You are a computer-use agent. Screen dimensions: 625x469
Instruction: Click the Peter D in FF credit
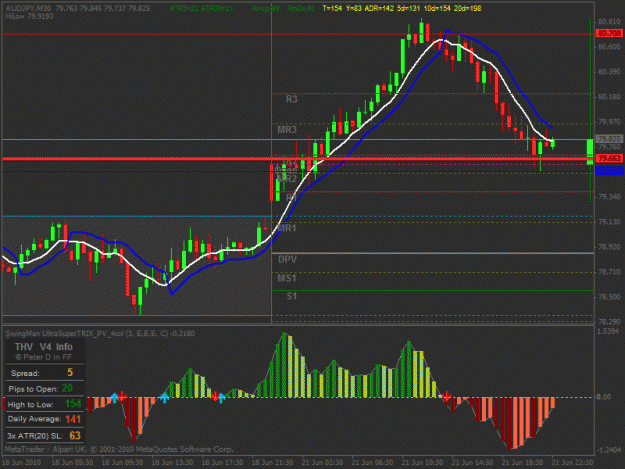click(44, 357)
